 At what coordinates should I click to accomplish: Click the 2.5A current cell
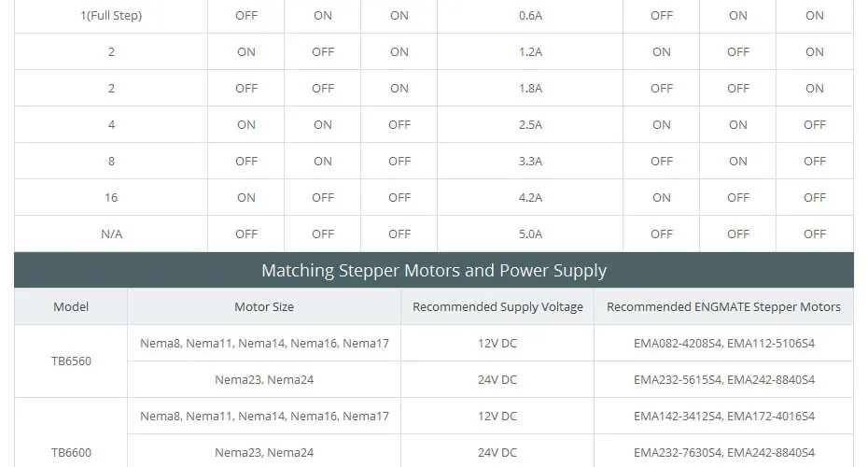coord(530,124)
